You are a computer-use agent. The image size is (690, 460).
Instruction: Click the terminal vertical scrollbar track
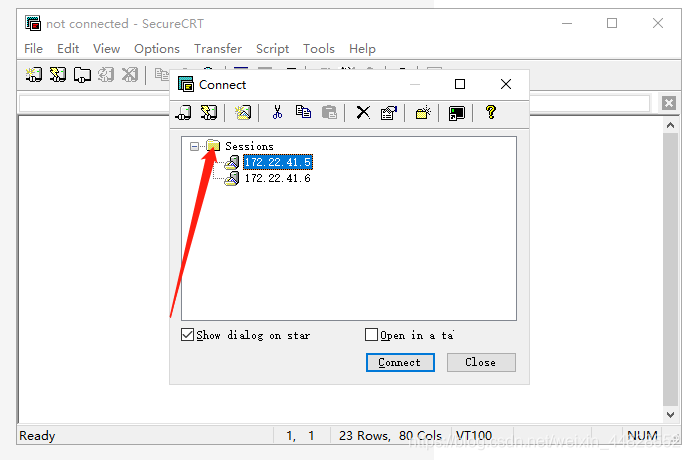click(x=670, y=270)
